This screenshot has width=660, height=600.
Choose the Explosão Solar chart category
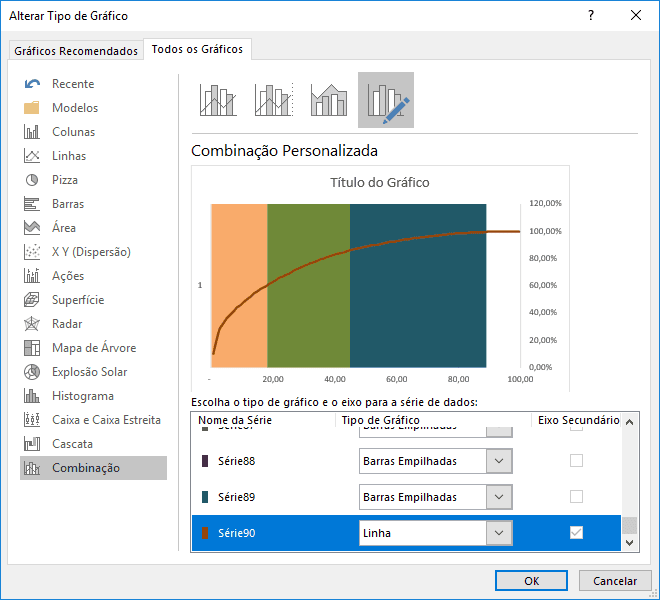click(90, 372)
